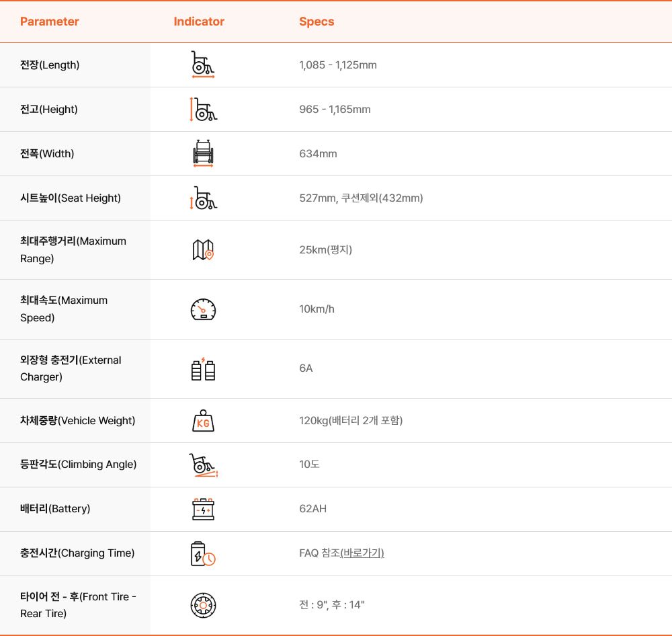Click the Length wheelchair indicator icon
The width and height of the screenshot is (672, 636).
pyautogui.click(x=203, y=65)
